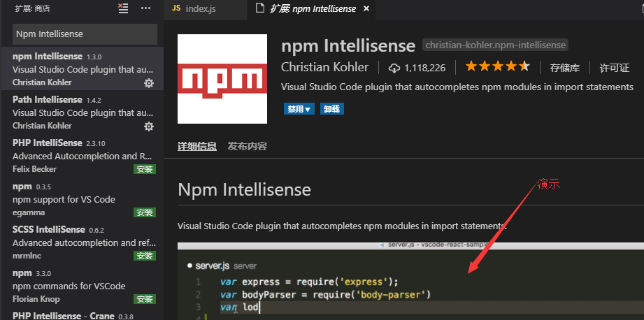Click the npm Intellisense extension title
The height and width of the screenshot is (320, 644).
(348, 45)
